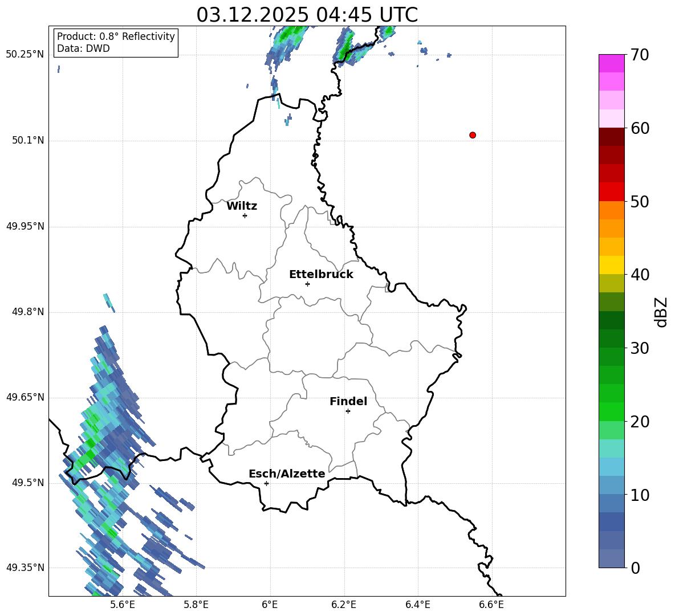Click the dark maroon colorbar segment below 60
This screenshot has height=616, width=675.
612,136
